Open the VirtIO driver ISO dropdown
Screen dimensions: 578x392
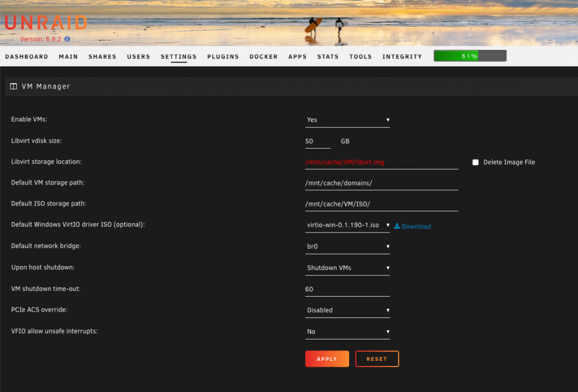click(347, 225)
